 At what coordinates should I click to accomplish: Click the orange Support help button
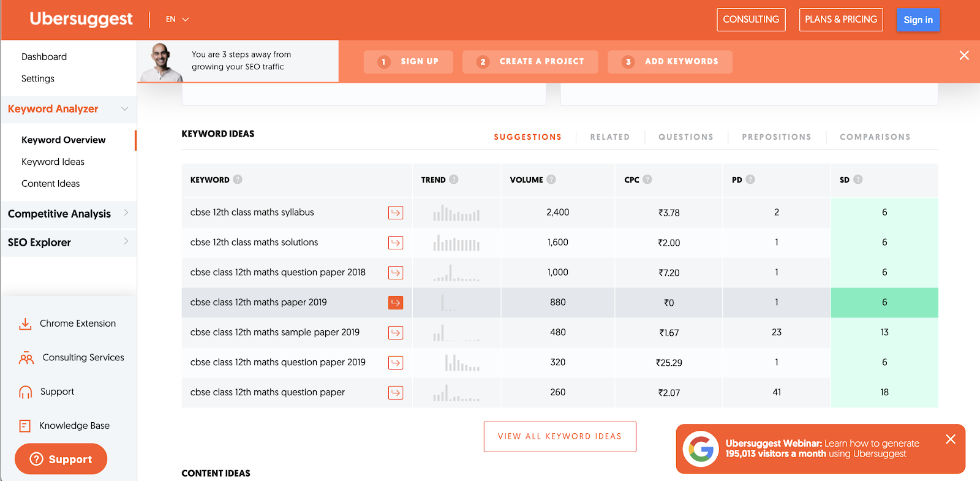coord(61,460)
